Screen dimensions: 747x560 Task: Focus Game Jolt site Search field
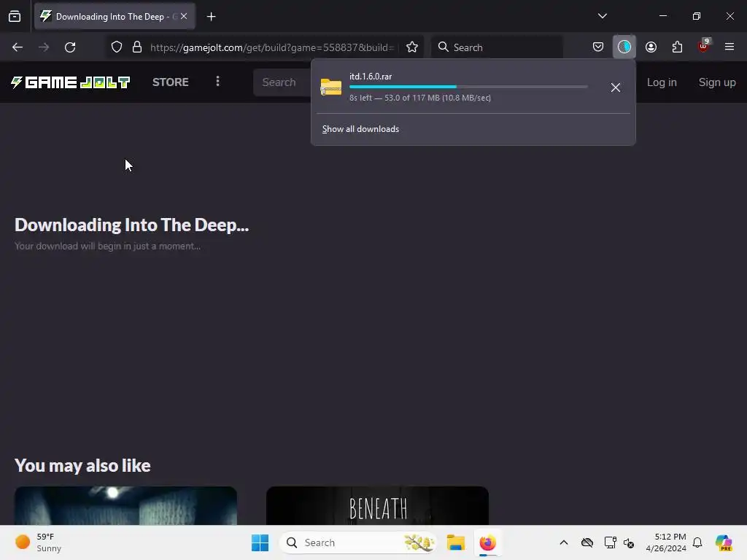[282, 82]
